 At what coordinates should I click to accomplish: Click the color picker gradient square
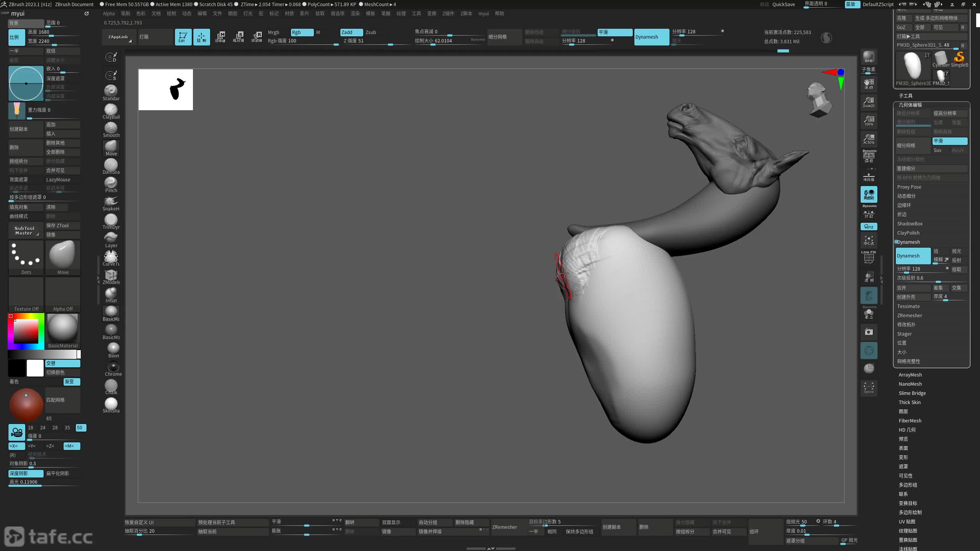pyautogui.click(x=26, y=331)
